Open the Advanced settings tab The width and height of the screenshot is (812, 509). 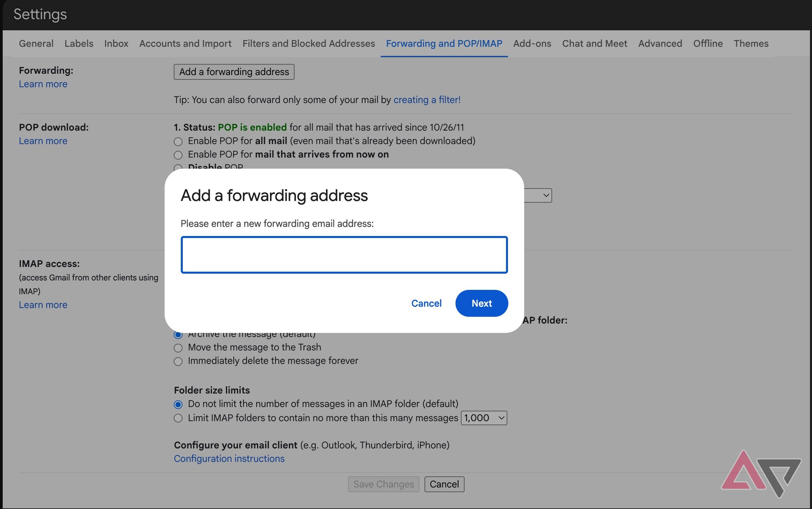(660, 43)
